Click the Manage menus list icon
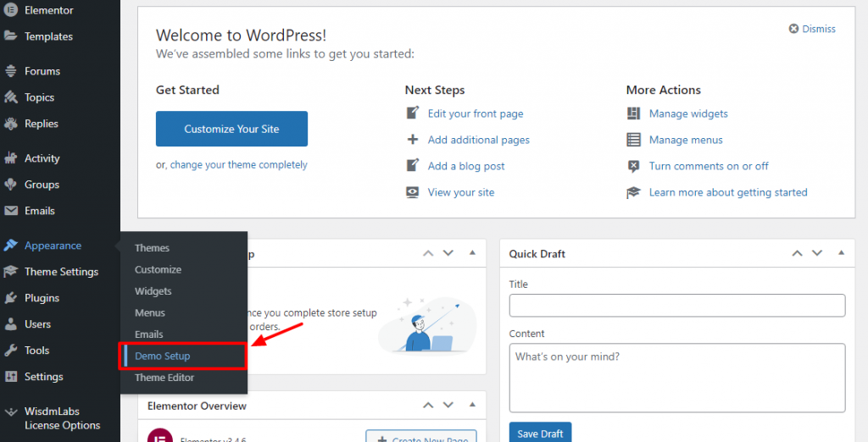The width and height of the screenshot is (868, 442). tap(633, 140)
